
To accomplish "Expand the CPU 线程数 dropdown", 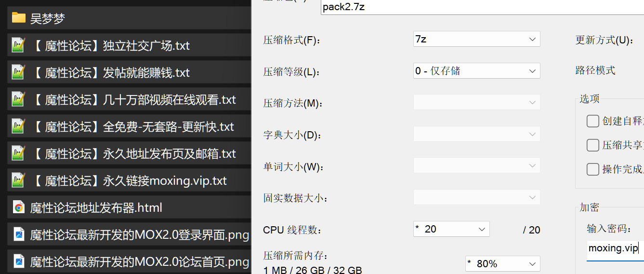I will (x=451, y=229).
